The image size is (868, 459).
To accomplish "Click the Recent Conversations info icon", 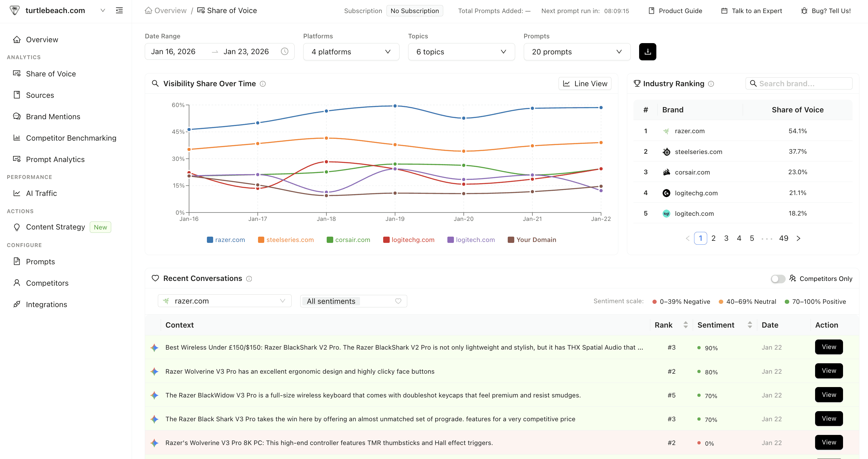I will tap(249, 279).
